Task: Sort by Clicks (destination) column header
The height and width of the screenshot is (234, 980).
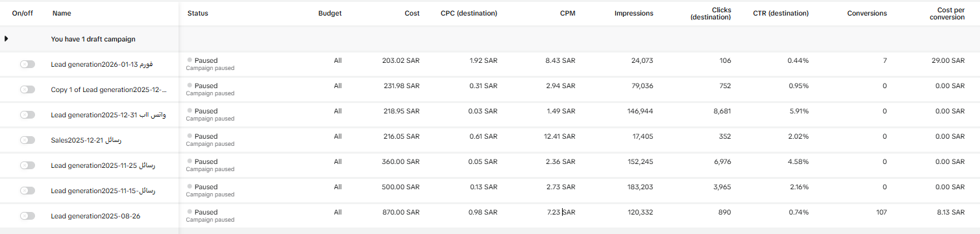Action: 711,13
